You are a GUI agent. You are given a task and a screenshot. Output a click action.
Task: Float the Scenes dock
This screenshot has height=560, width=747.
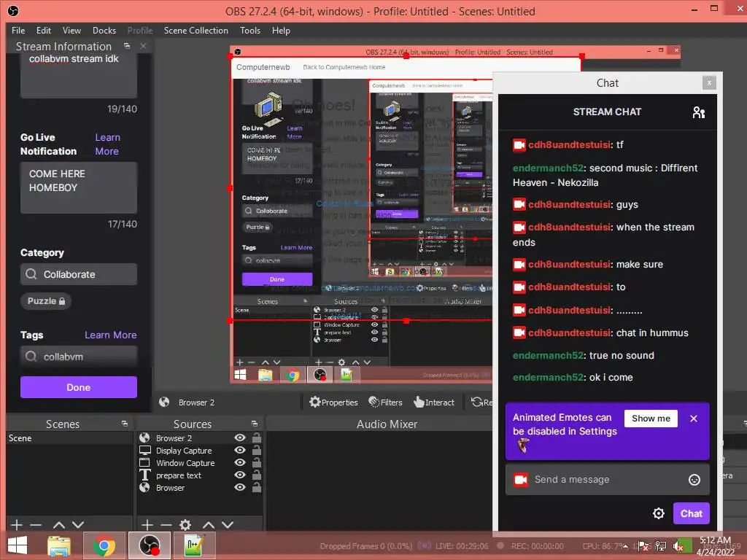pos(124,424)
